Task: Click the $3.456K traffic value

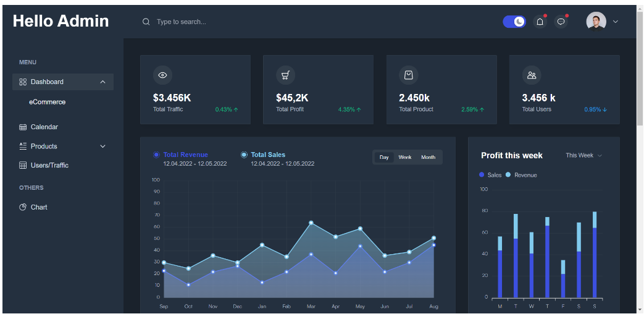Action: tap(172, 98)
